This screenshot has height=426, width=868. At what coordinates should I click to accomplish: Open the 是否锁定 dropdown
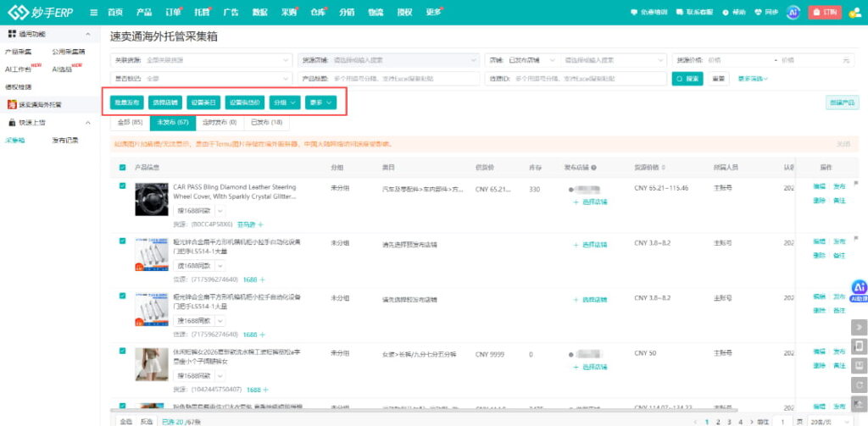click(x=202, y=79)
